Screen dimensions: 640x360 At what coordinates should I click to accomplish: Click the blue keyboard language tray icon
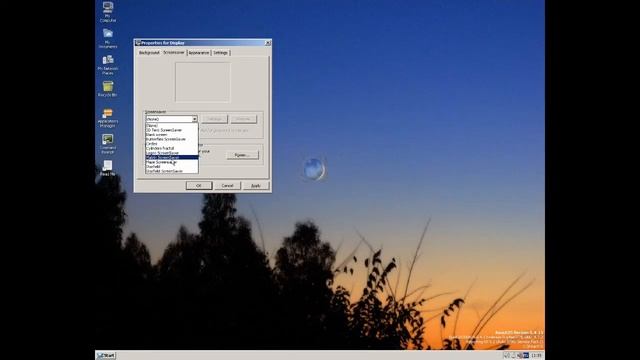pyautogui.click(x=526, y=356)
